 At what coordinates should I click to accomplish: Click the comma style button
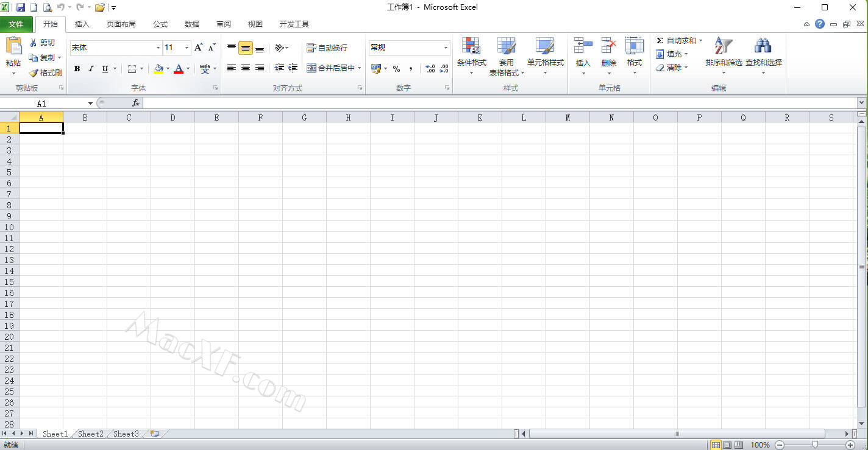pyautogui.click(x=411, y=69)
